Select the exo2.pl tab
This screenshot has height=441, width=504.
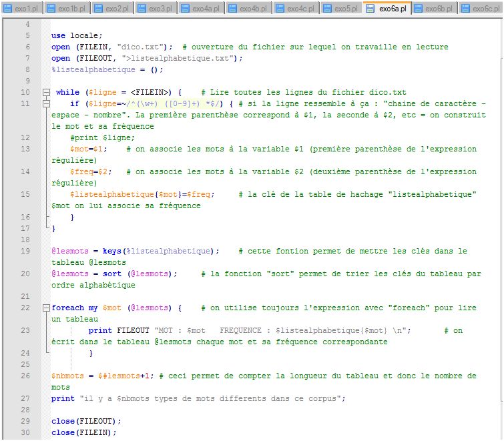click(113, 9)
